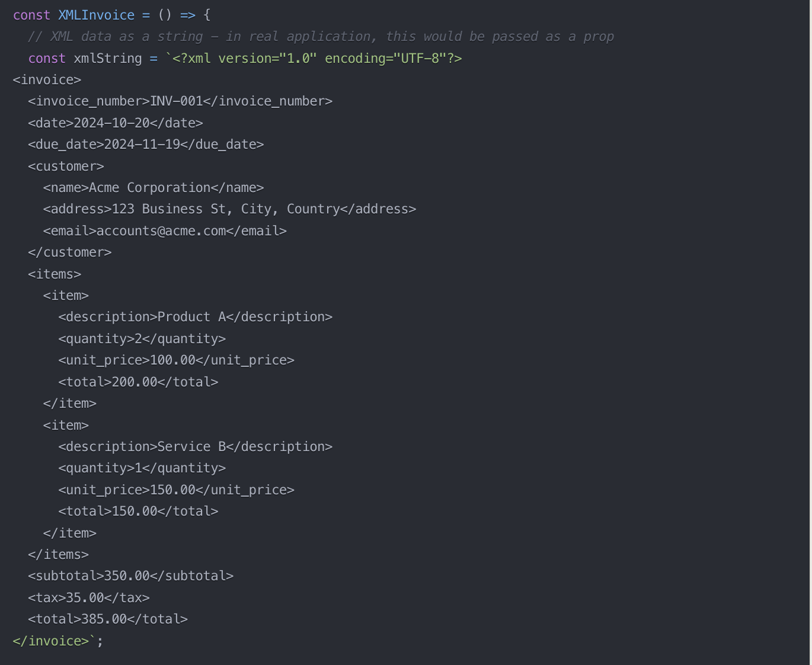The width and height of the screenshot is (812, 665).
Task: Click the date value 2024-10-20
Action: click(x=111, y=123)
